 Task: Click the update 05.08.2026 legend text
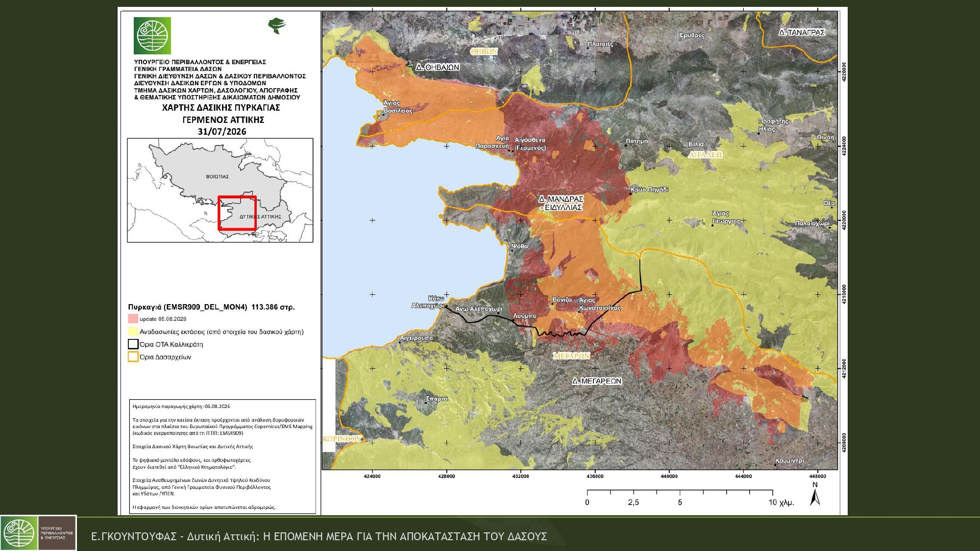click(163, 319)
